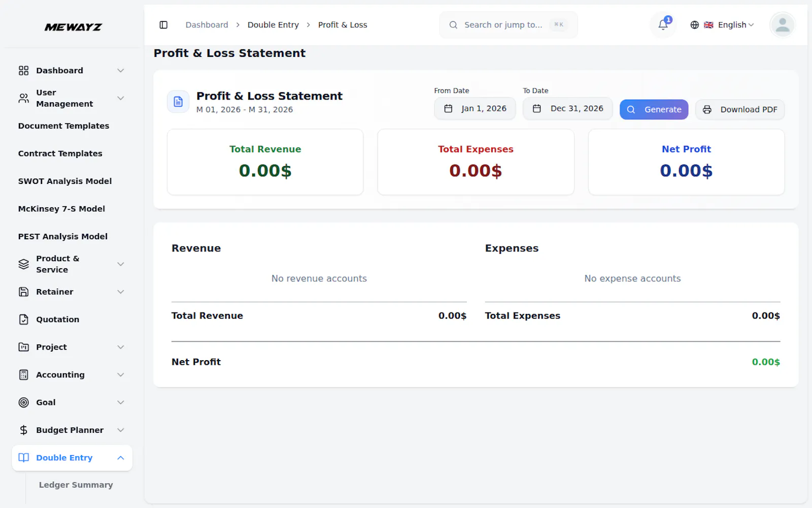Viewport: 812px width, 508px height.
Task: Open PEST Analysis Model
Action: [62, 237]
